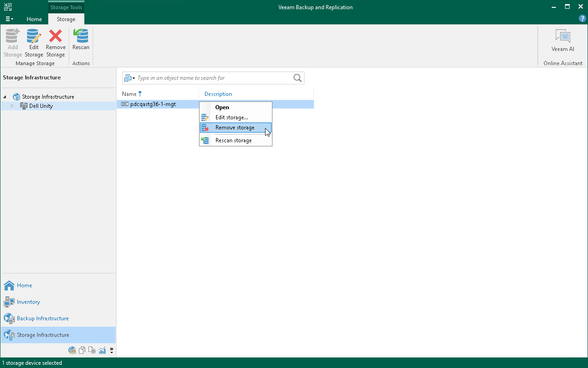Viewport: 588px width, 368px height.
Task: Choose Rescan storage from the context menu
Action: [x=236, y=140]
